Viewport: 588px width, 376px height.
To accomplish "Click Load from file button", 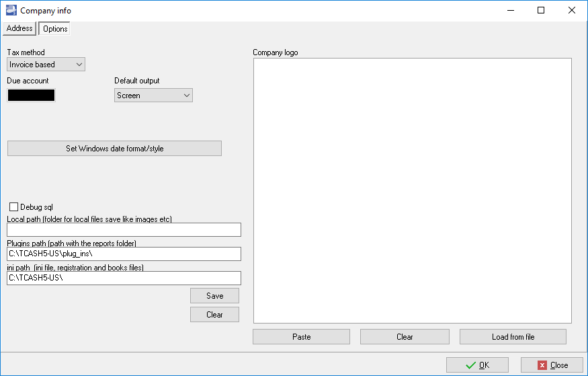I will pyautogui.click(x=513, y=336).
